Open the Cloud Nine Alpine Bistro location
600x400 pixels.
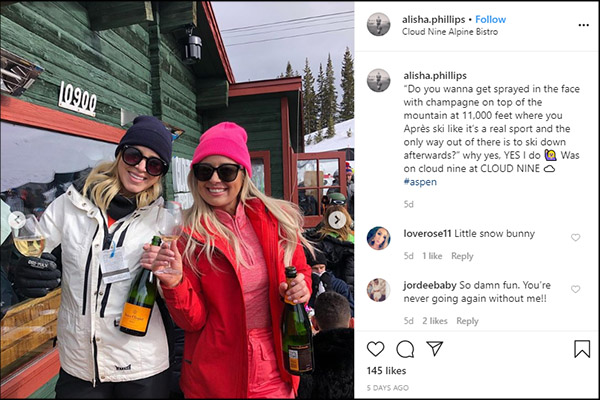[450, 32]
